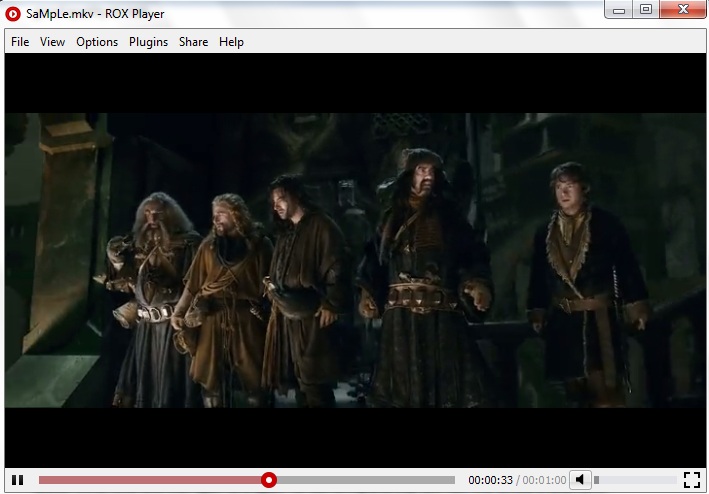Open the Plugins menu
709x494 pixels.
point(148,42)
